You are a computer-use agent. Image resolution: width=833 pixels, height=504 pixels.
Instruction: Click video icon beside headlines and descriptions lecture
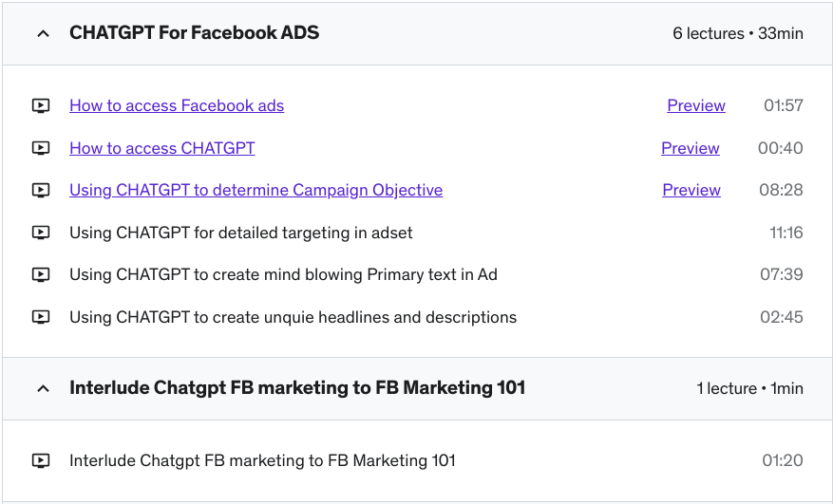[x=41, y=317]
